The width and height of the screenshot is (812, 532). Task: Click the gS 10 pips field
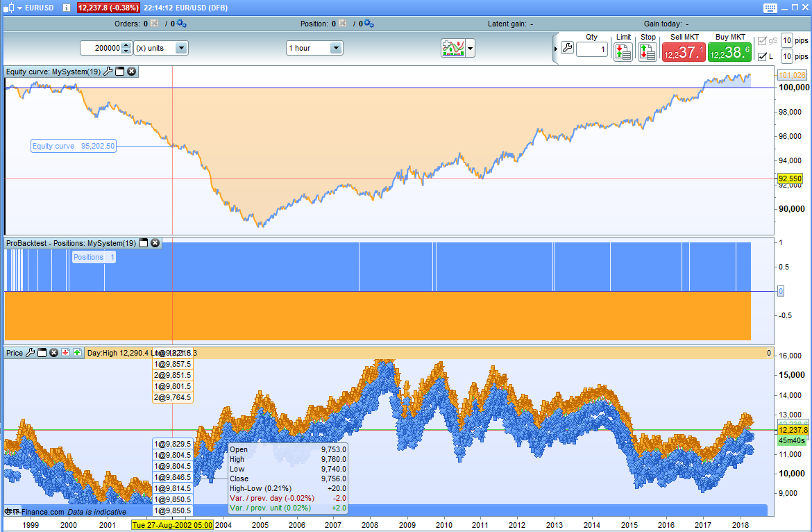(787, 40)
